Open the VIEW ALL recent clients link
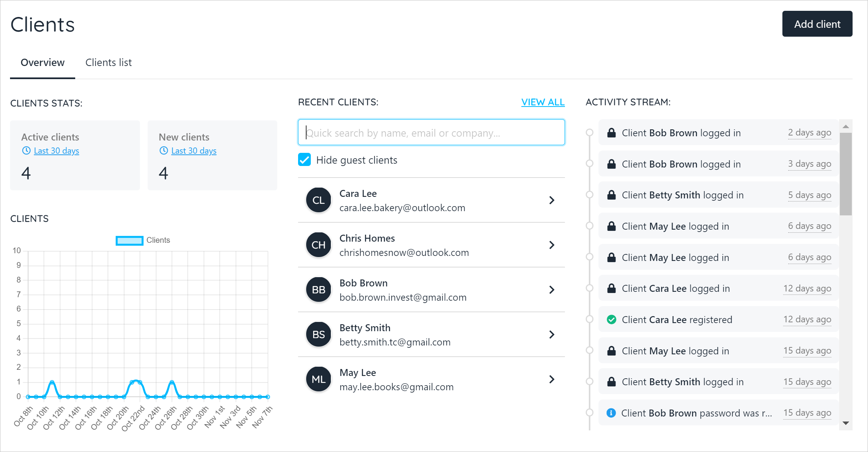Image resolution: width=868 pixels, height=452 pixels. 543,102
